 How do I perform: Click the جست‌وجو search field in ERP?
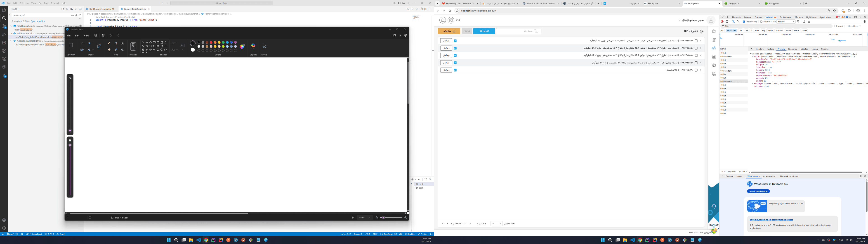pos(519,31)
